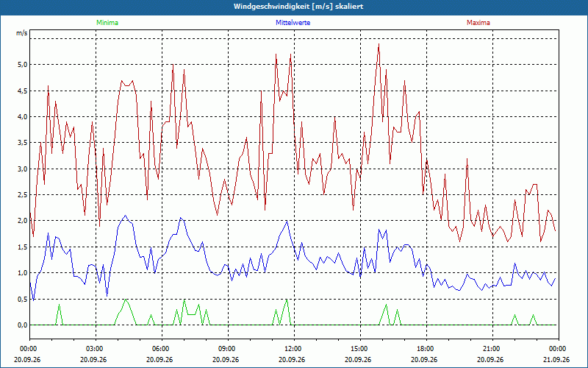This screenshot has height=368, width=588.
Task: Click the 21.09.26 date label
Action: (556, 359)
